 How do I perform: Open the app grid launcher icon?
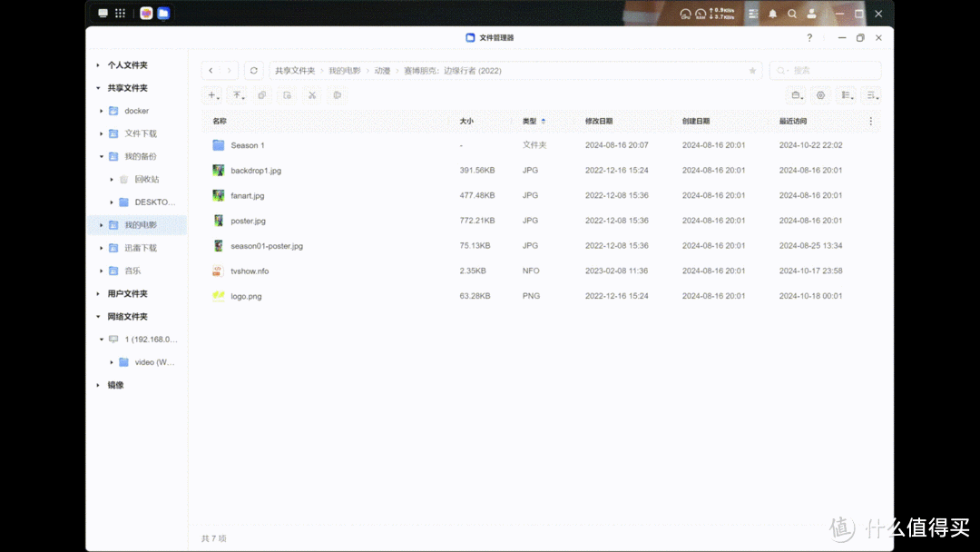(x=120, y=14)
